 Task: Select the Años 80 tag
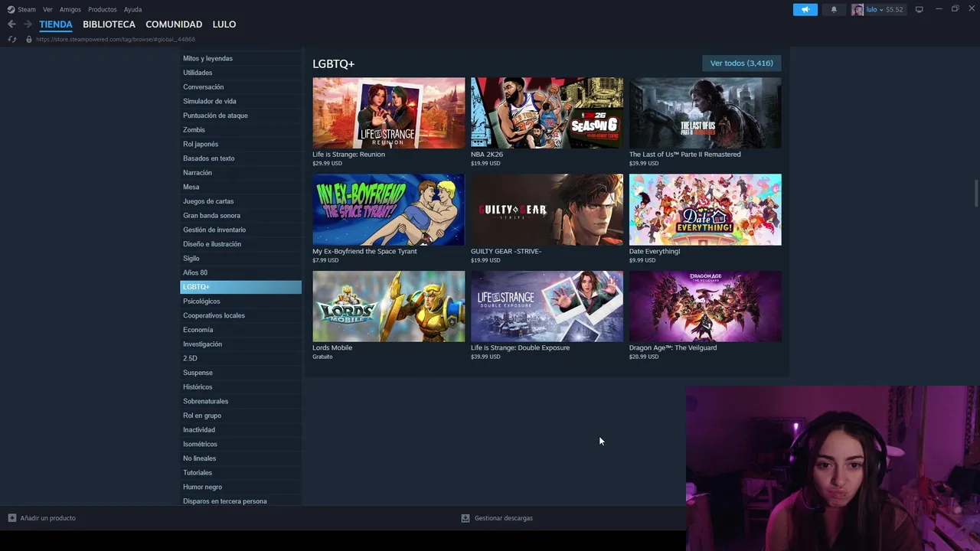(x=240, y=272)
